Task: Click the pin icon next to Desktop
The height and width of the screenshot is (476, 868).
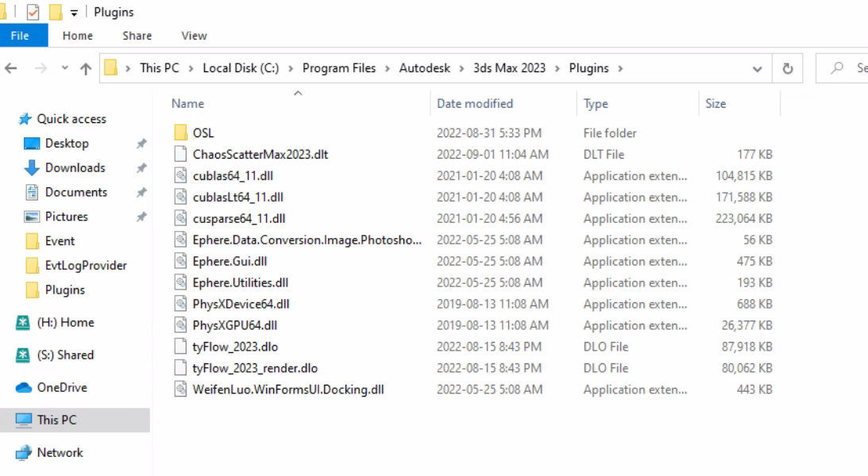Action: [x=141, y=143]
